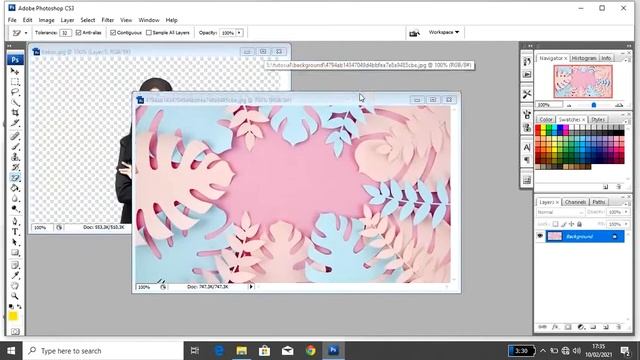
Task: Click the Quick Mask mode icon
Action: coord(15,331)
